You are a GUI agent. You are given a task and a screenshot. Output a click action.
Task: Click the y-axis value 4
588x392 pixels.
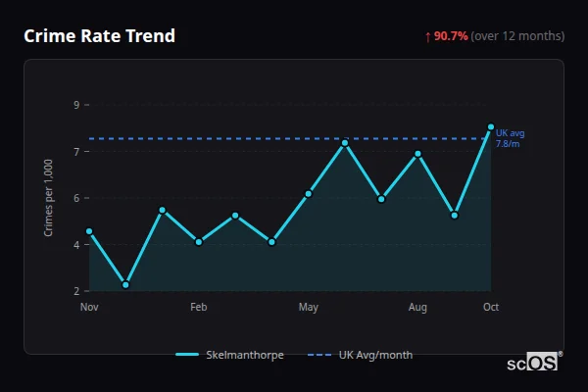pyautogui.click(x=76, y=245)
